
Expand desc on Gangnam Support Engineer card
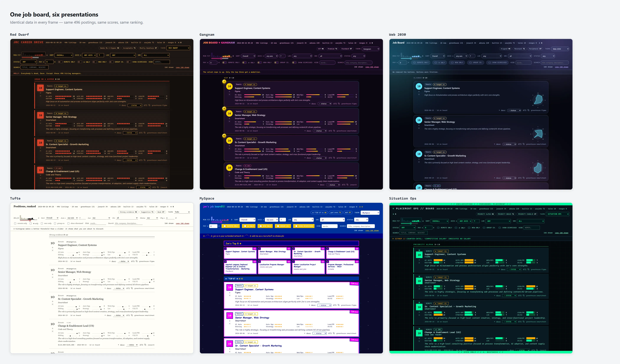point(313,104)
